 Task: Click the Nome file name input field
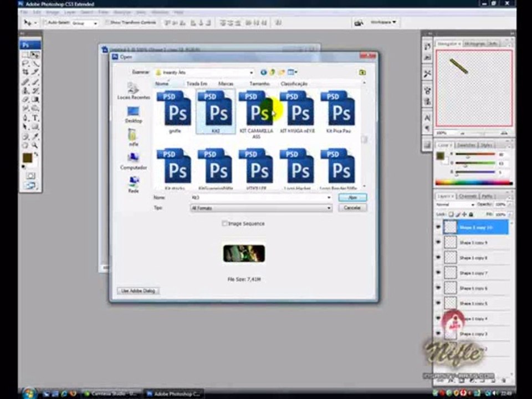260,197
